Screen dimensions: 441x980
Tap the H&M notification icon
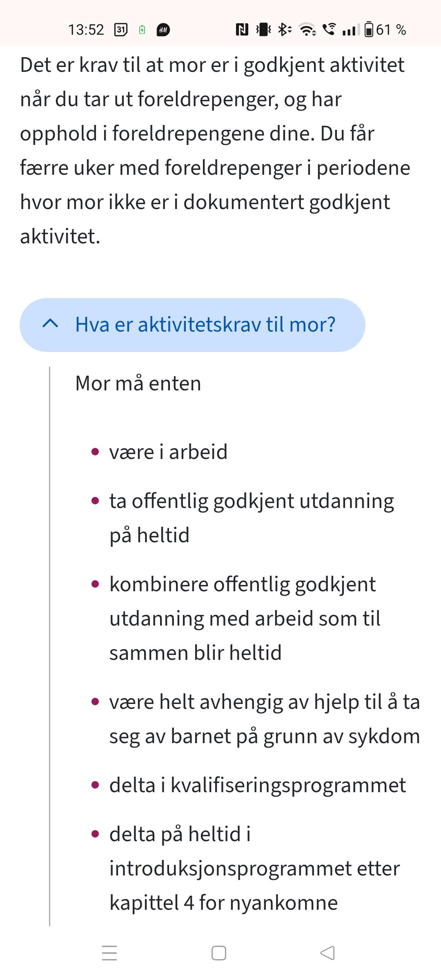[x=163, y=30]
